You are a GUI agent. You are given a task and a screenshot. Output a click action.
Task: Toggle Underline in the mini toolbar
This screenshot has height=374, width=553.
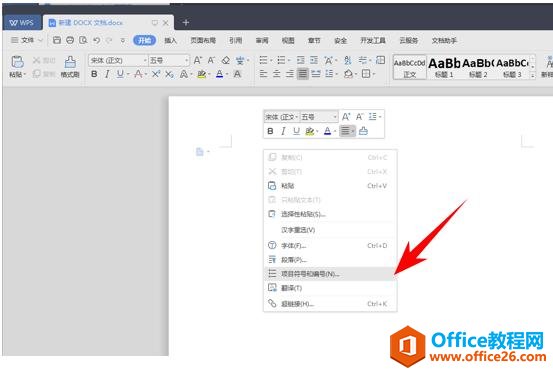(x=296, y=131)
